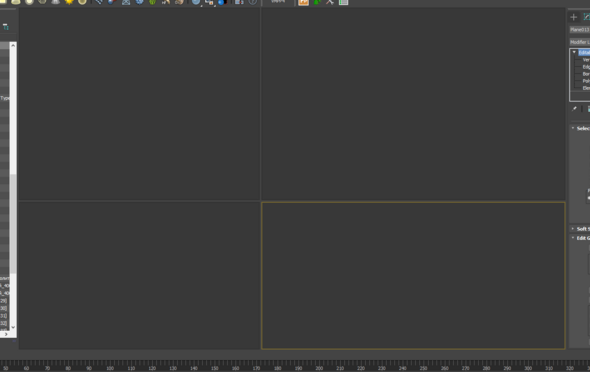This screenshot has height=372, width=590.
Task: Click the Plane013 object name field
Action: (579, 30)
